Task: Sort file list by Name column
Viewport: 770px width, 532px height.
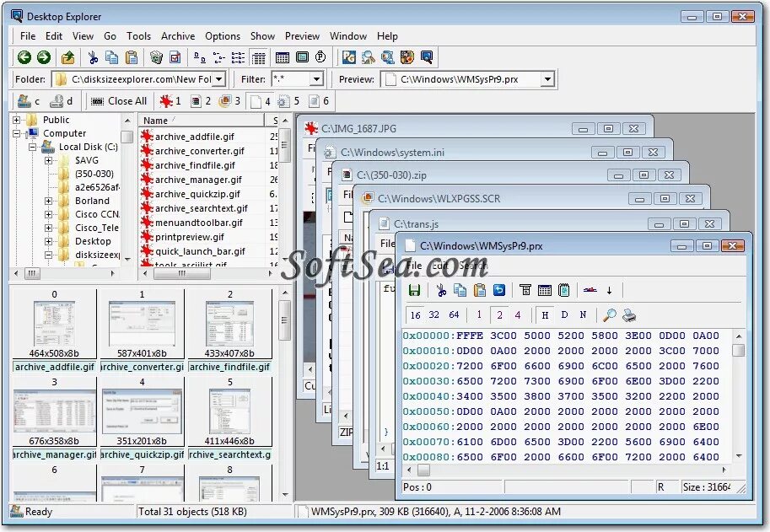Action: (202, 121)
